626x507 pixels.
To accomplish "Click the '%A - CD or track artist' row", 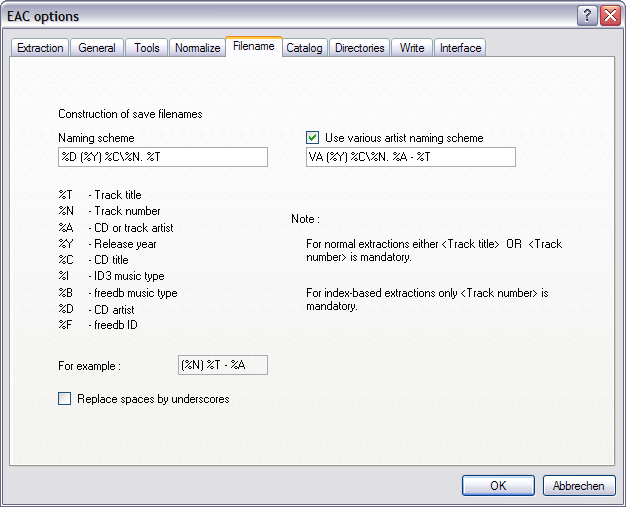I will tap(116, 228).
